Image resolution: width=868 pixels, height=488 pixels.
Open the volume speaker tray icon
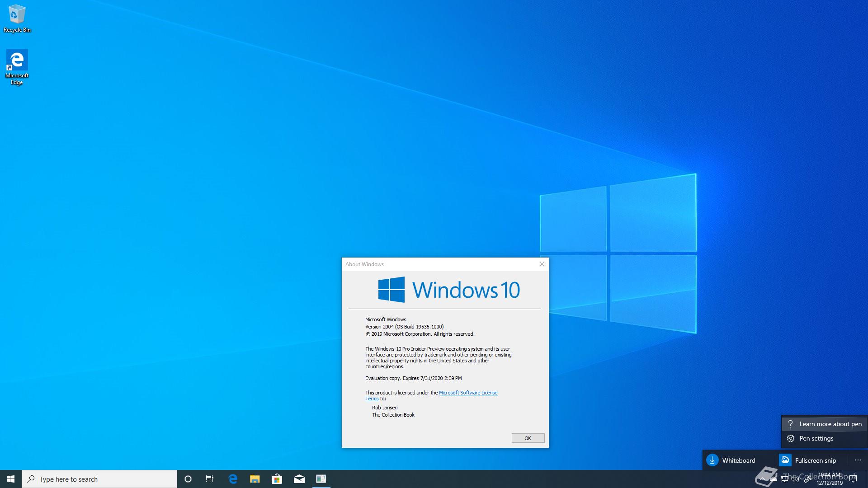tap(795, 479)
